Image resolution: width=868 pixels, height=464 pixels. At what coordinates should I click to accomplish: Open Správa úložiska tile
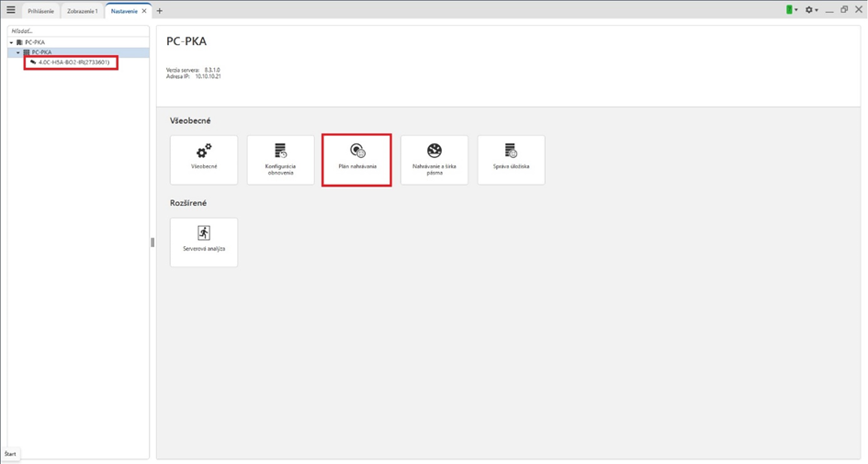511,160
